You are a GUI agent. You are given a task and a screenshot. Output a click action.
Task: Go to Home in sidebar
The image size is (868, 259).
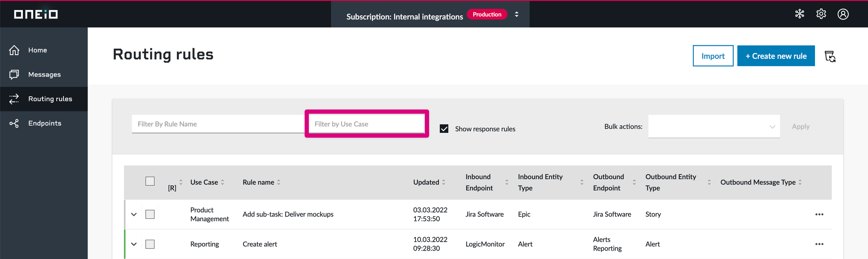click(x=44, y=50)
